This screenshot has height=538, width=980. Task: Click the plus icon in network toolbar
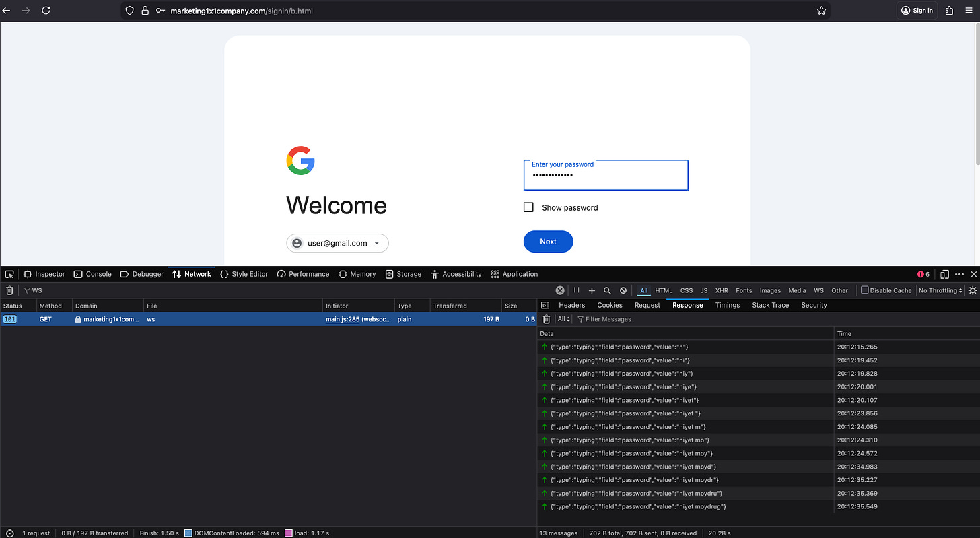pyautogui.click(x=592, y=290)
